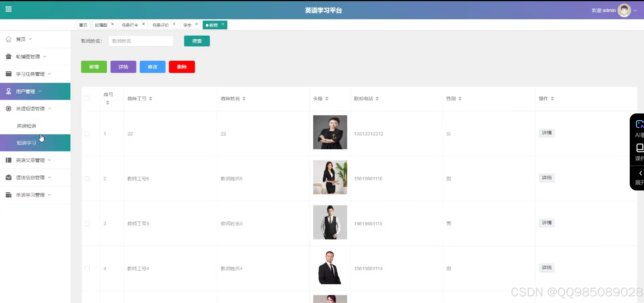This screenshot has height=303, width=644.
Task: Click the 删除 delete button
Action: coord(182,67)
